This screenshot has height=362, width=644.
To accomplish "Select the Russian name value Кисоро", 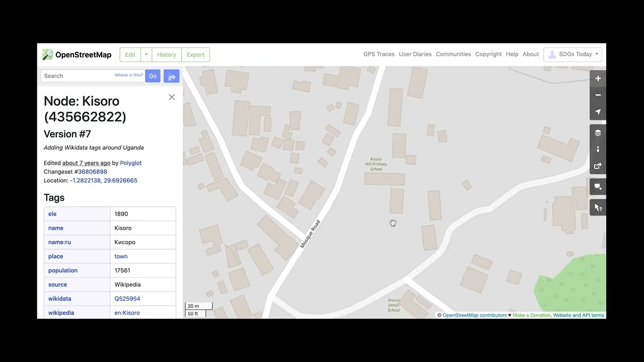I will pos(125,242).
